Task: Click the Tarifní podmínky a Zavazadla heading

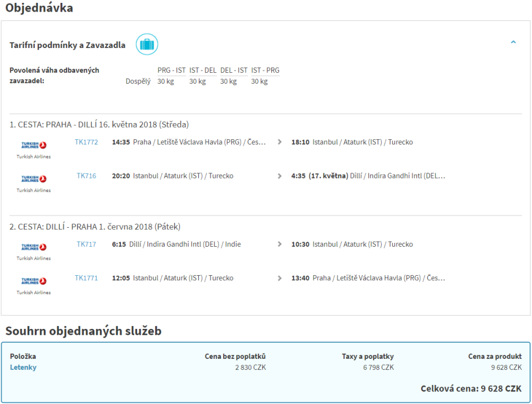Action: pos(67,45)
